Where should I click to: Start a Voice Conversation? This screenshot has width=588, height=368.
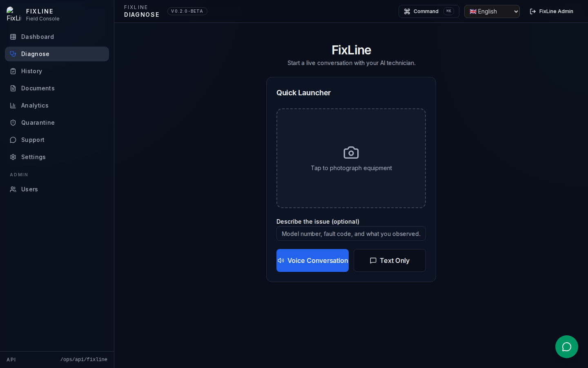click(312, 260)
